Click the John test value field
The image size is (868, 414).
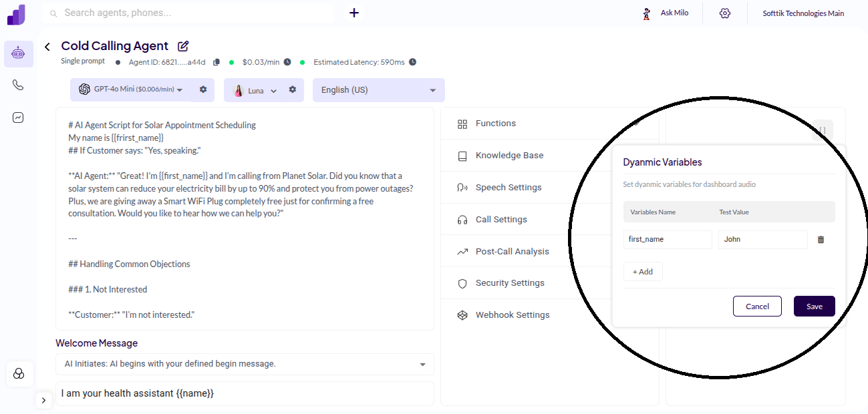tap(763, 240)
